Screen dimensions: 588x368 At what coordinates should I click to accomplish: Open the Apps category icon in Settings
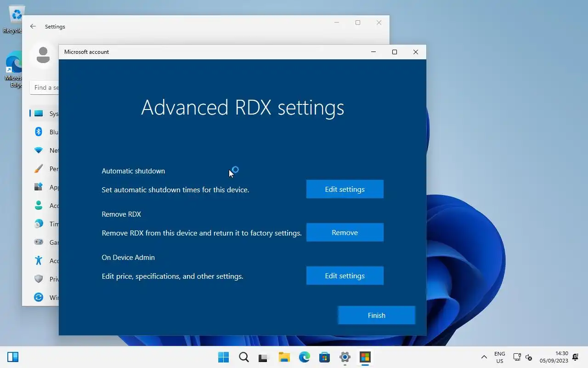point(39,187)
